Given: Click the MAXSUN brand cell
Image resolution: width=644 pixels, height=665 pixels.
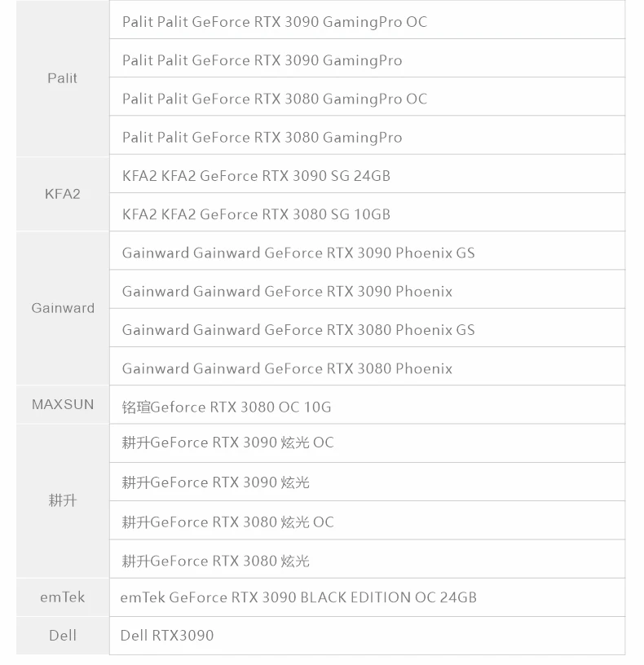Looking at the screenshot, I should pos(63,404).
